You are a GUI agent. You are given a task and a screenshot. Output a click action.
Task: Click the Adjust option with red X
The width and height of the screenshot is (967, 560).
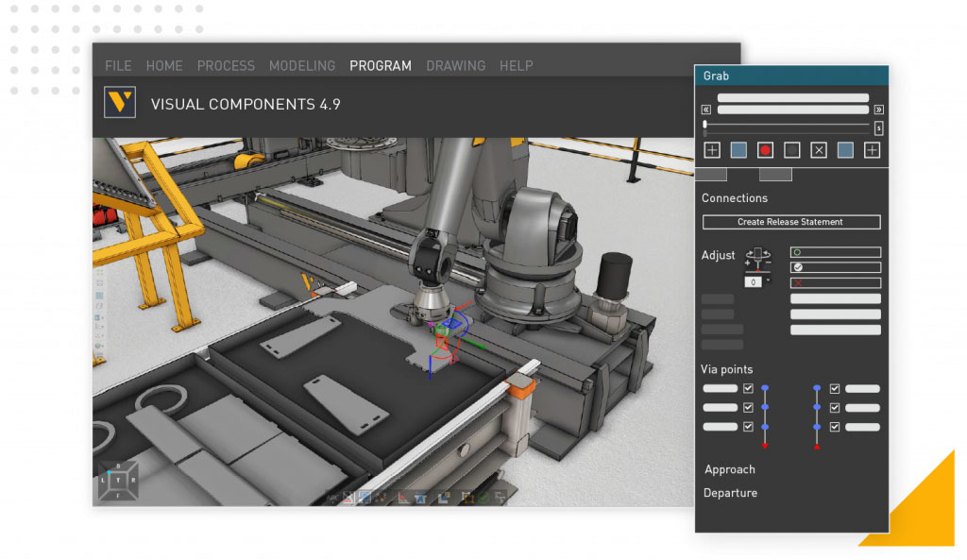[x=835, y=282]
